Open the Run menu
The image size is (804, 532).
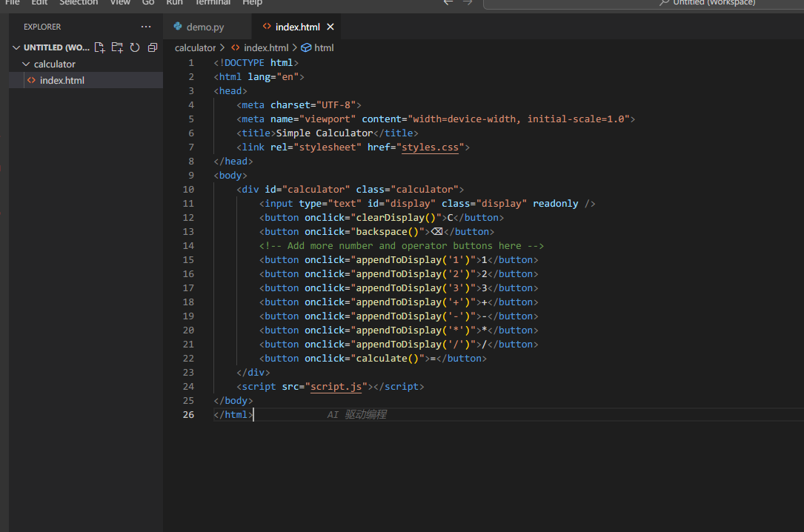(x=174, y=2)
